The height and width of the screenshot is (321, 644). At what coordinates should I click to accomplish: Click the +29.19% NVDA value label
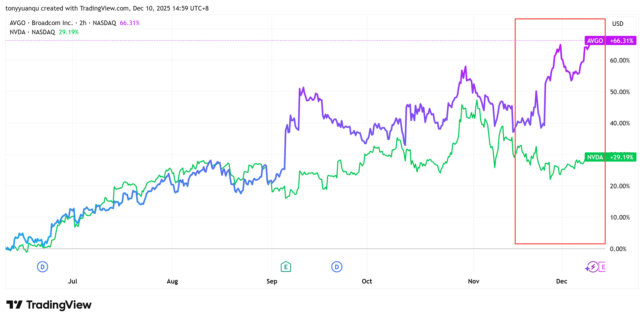(621, 157)
